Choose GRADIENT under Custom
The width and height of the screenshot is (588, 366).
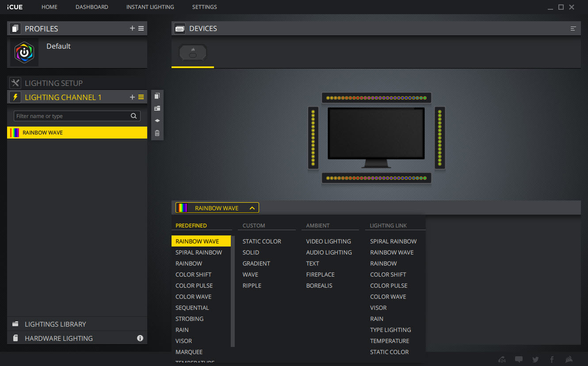256,263
